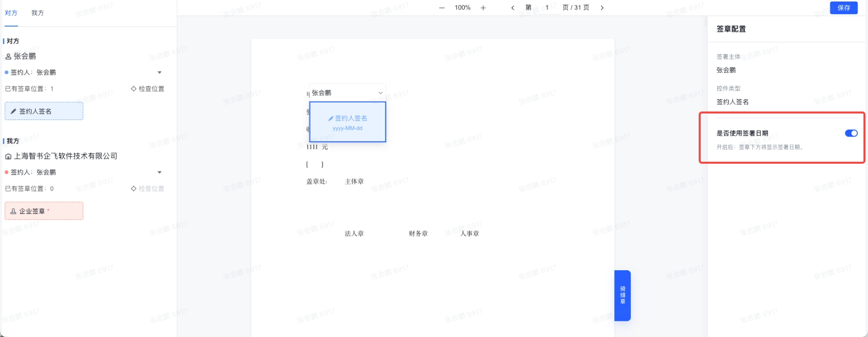The image size is (868, 337).
Task: Zoom out with the minus icon
Action: (x=442, y=8)
